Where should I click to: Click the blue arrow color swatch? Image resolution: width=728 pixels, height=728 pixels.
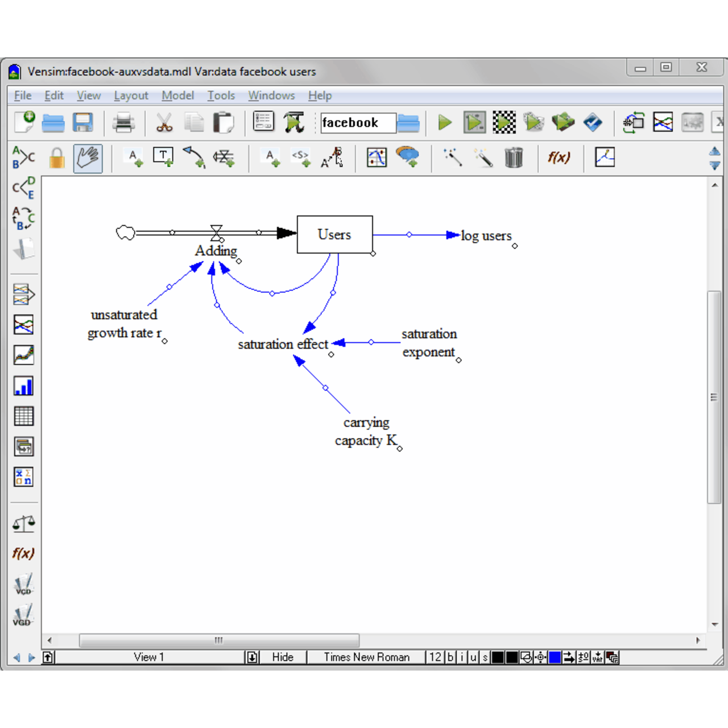pyautogui.click(x=555, y=657)
